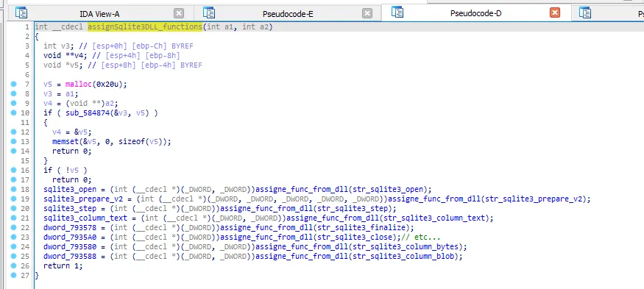Close the IDA View-A tab
The image size is (644, 289).
179,13
